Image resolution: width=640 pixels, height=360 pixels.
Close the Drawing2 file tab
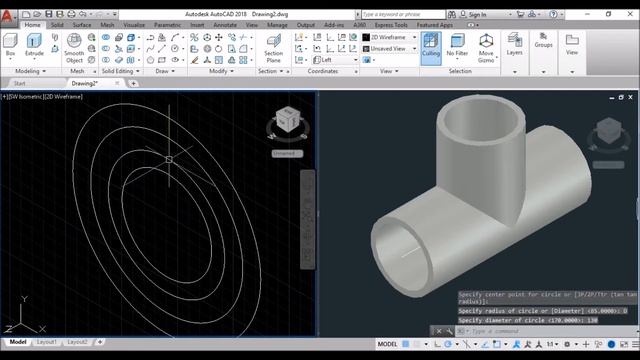[x=117, y=83]
